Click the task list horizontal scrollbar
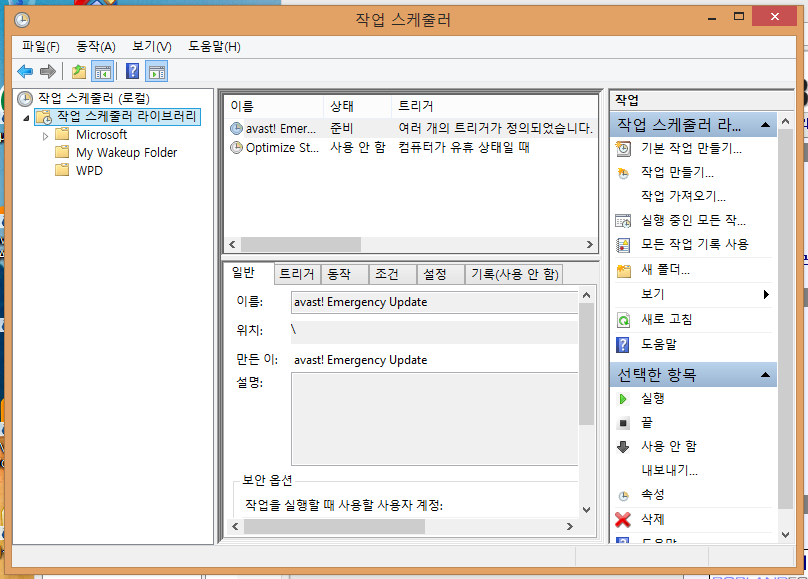 click(409, 245)
